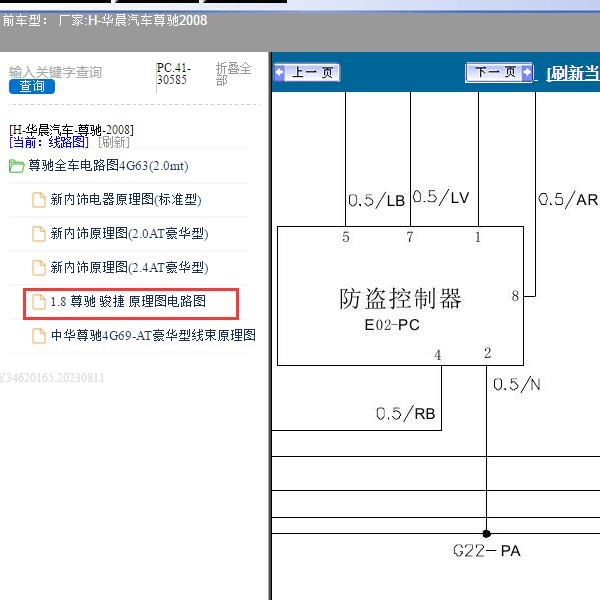Click the 0.5/AR wire label
Screen dimensions: 600x600
tap(568, 199)
